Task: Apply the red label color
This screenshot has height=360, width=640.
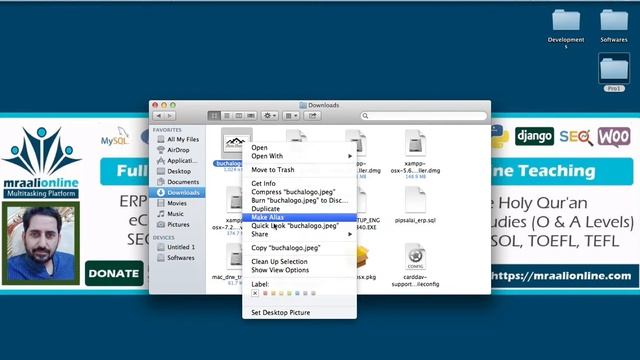Action: coord(265,293)
